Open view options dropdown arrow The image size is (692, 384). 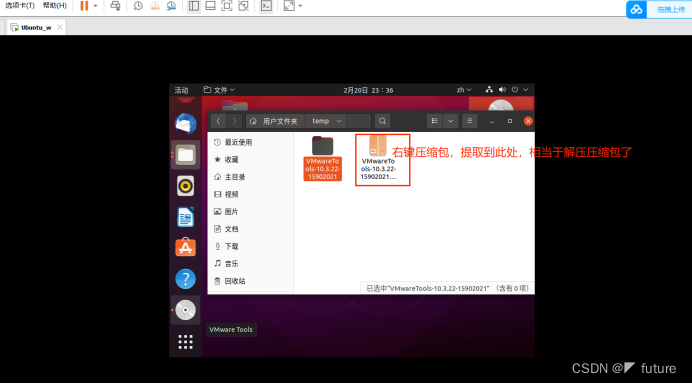(x=451, y=121)
